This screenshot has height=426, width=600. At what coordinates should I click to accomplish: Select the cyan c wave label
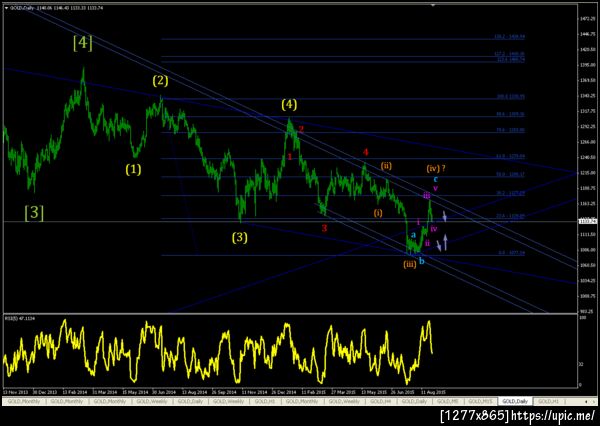tap(435, 179)
